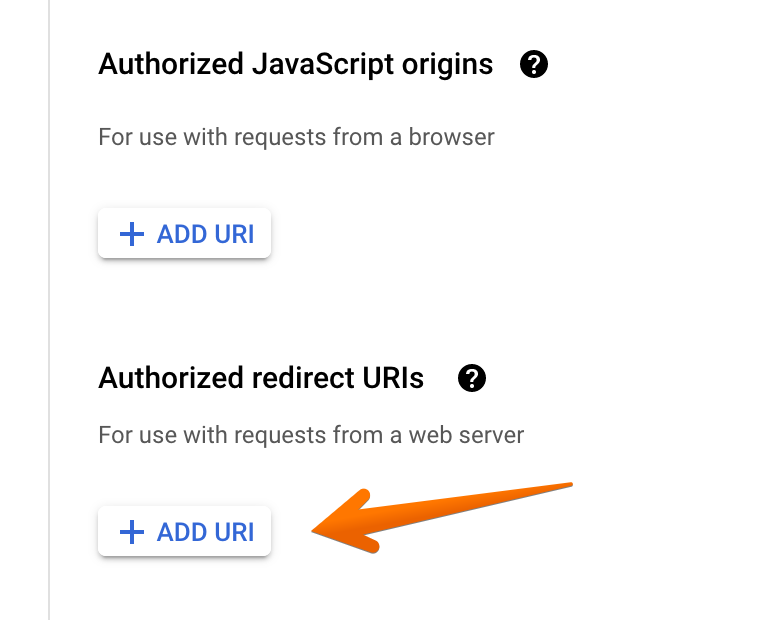Show info about redirect URIs via question mark

click(x=471, y=379)
